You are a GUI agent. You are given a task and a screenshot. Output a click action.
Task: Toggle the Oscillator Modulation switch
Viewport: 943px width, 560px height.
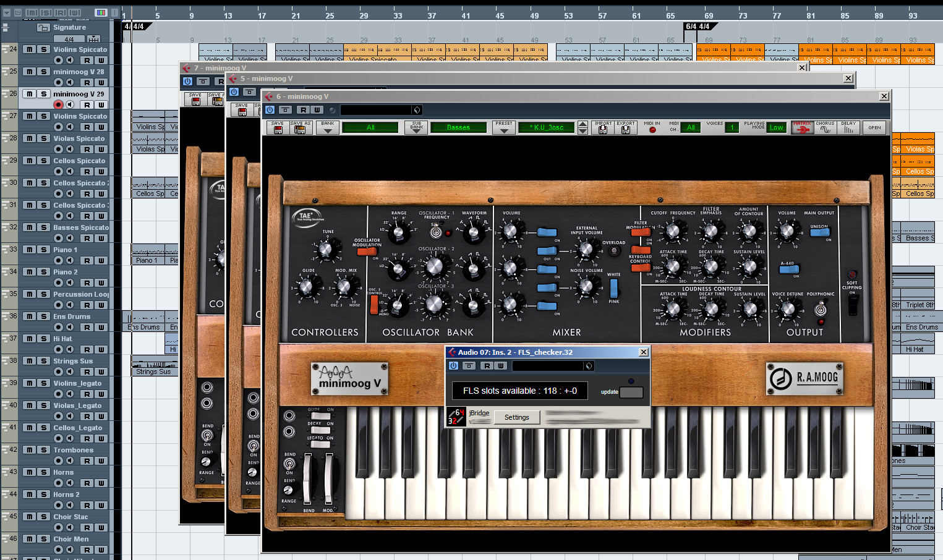[367, 252]
